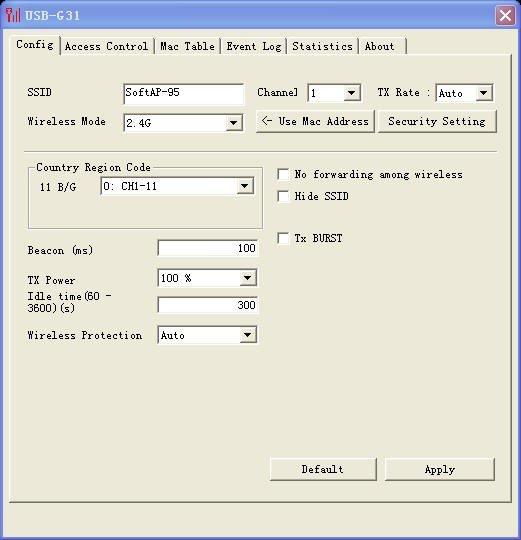
Task: Go to the Event Log tab
Action: point(254,46)
